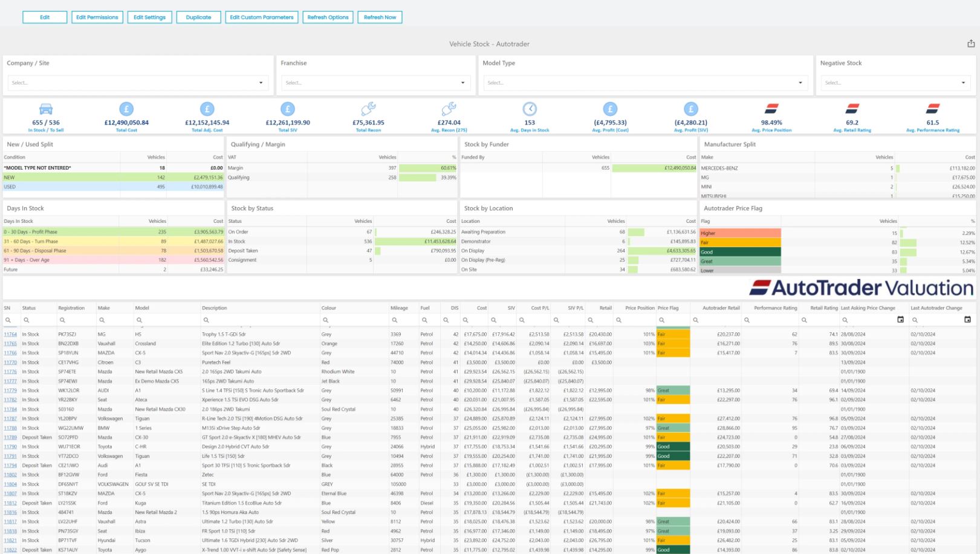Select 0 - 30 Days Profit Phase row
Screen dimensions: 980x554
click(114, 232)
